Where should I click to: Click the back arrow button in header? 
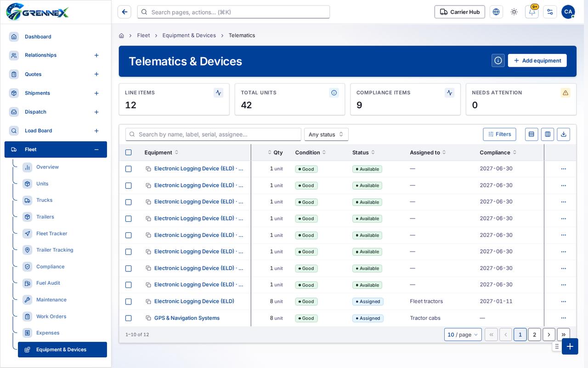pyautogui.click(x=124, y=12)
